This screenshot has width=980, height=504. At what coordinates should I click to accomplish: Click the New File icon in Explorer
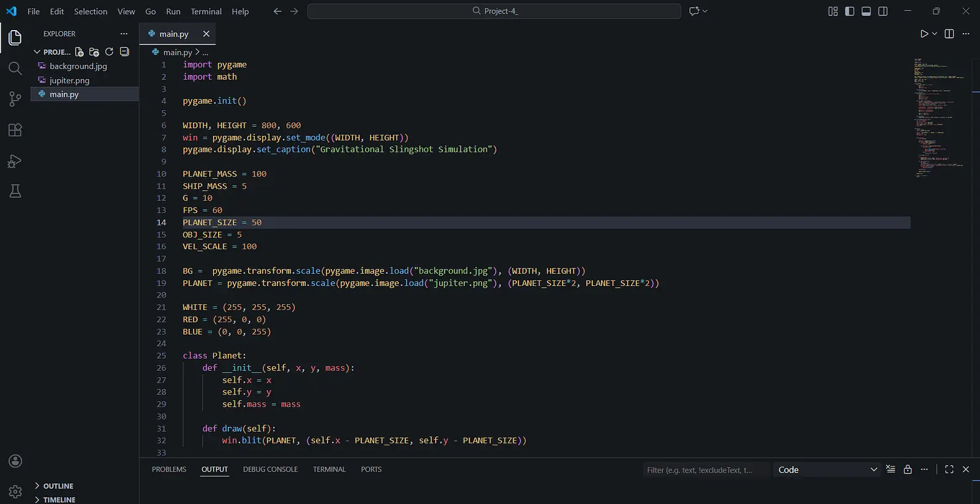[79, 52]
